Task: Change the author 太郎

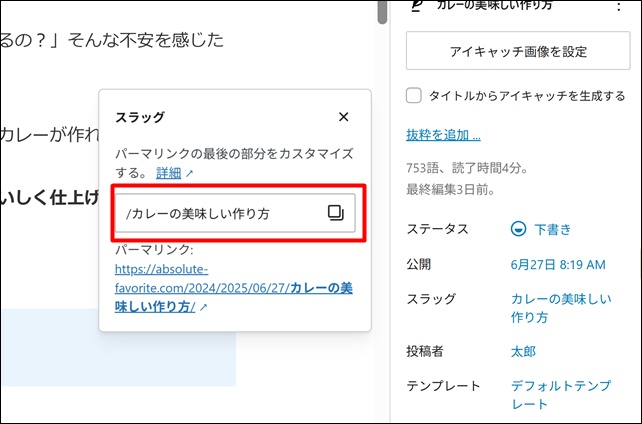Action: click(x=524, y=351)
